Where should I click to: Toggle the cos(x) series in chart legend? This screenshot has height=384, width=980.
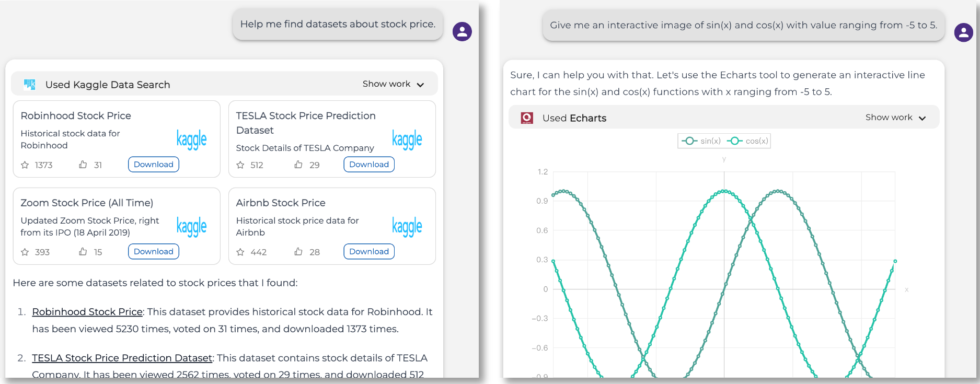click(747, 141)
